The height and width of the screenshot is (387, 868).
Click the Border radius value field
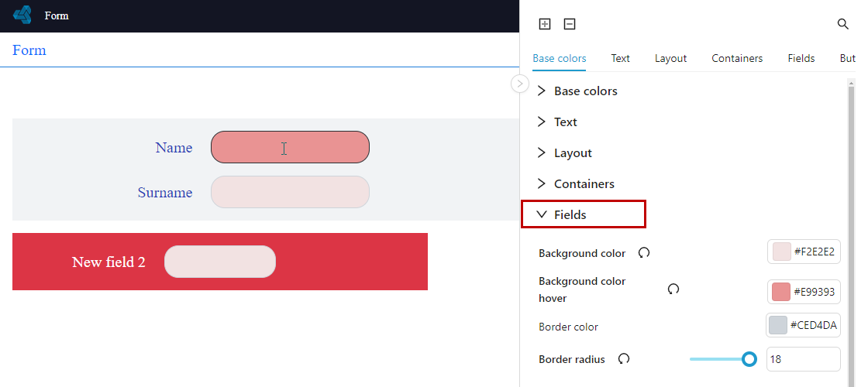tap(803, 359)
